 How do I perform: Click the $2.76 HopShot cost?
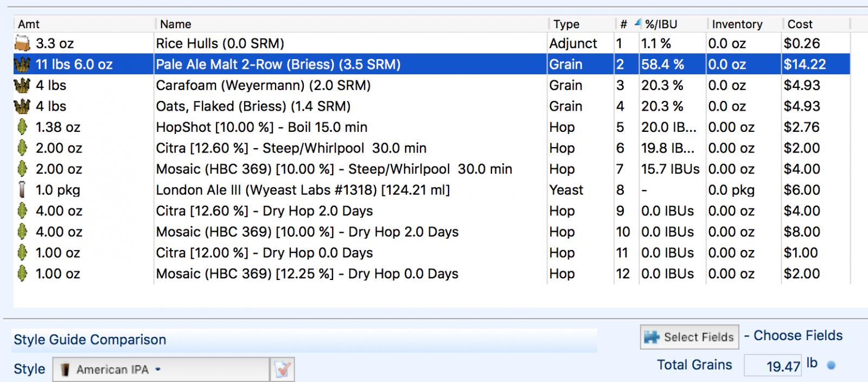coord(802,127)
